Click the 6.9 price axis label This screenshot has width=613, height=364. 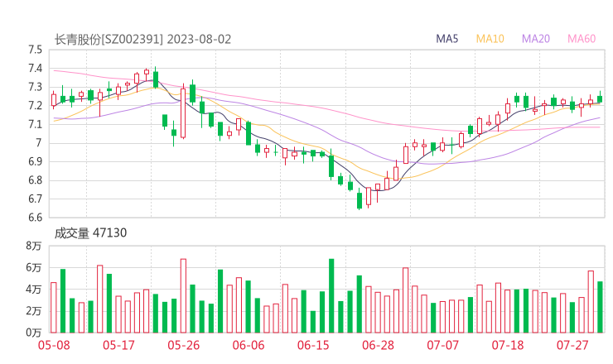35,161
